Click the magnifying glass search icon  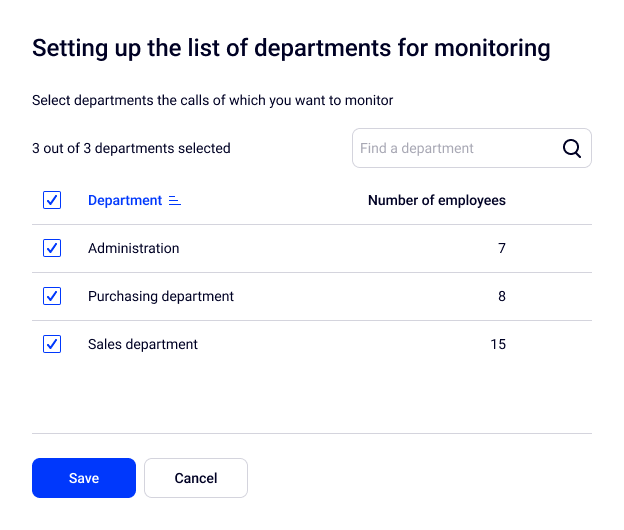coord(571,148)
